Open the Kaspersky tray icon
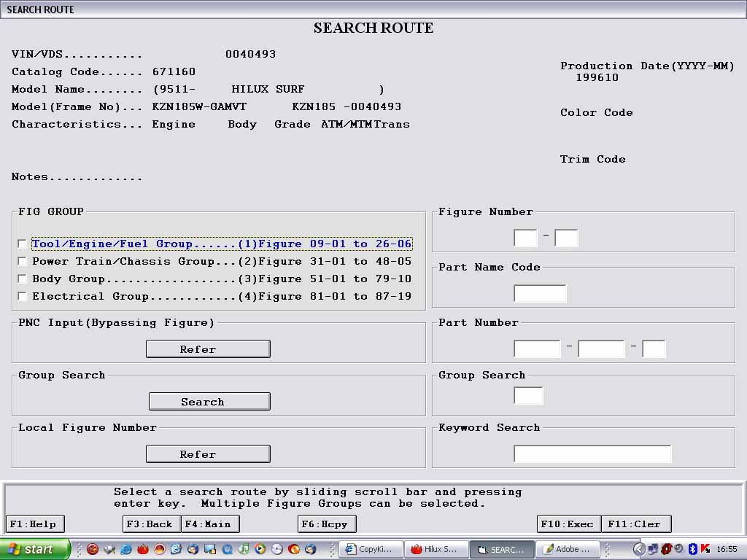The width and height of the screenshot is (747, 560). [x=705, y=549]
